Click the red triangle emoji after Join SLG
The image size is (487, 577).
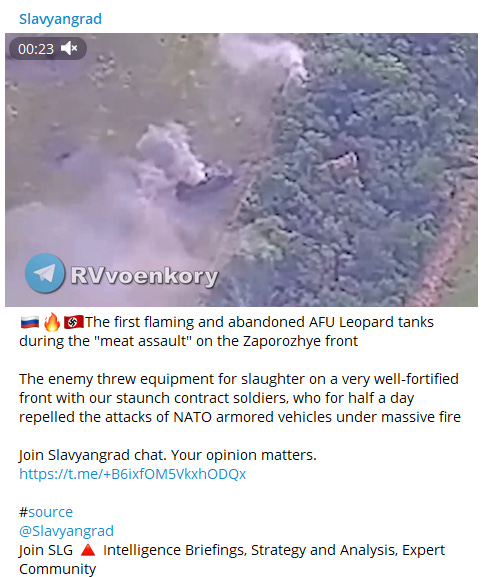point(88,551)
